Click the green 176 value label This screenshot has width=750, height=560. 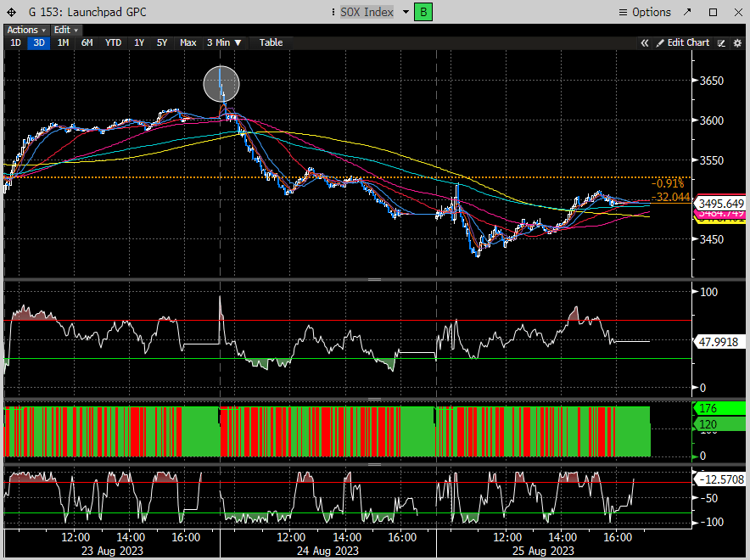[x=719, y=408]
